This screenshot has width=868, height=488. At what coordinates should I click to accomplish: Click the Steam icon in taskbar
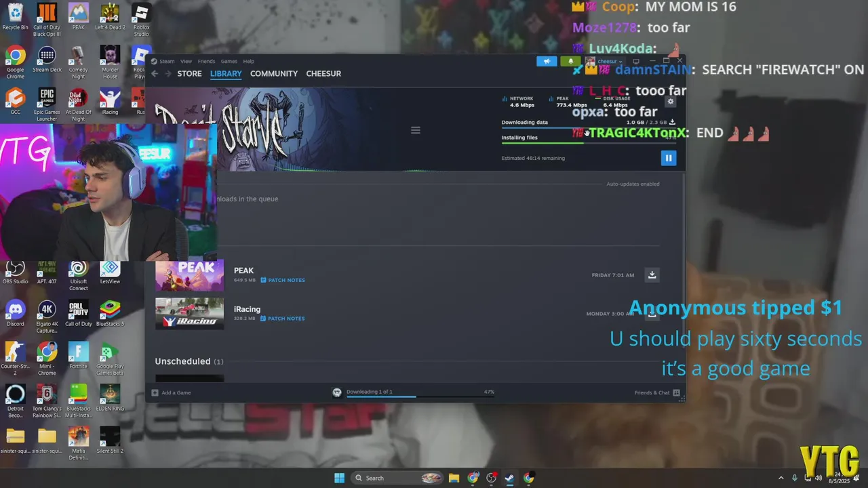click(x=509, y=478)
